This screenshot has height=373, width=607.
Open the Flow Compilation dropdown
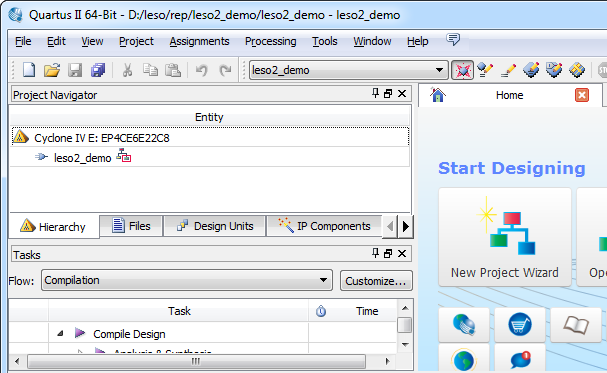[187, 280]
